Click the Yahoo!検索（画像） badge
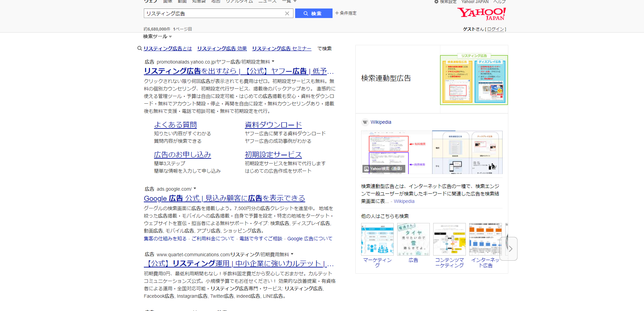Image resolution: width=644 pixels, height=311 pixels. [x=384, y=169]
